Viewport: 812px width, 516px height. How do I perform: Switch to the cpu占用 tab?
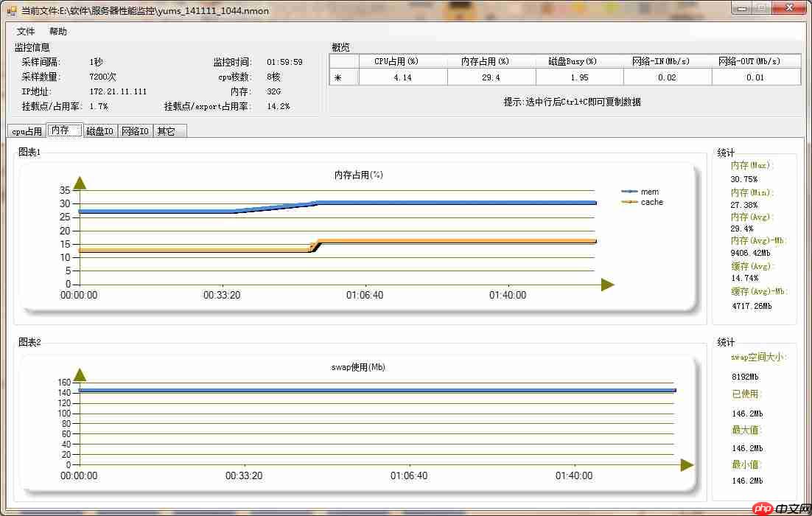pyautogui.click(x=25, y=130)
